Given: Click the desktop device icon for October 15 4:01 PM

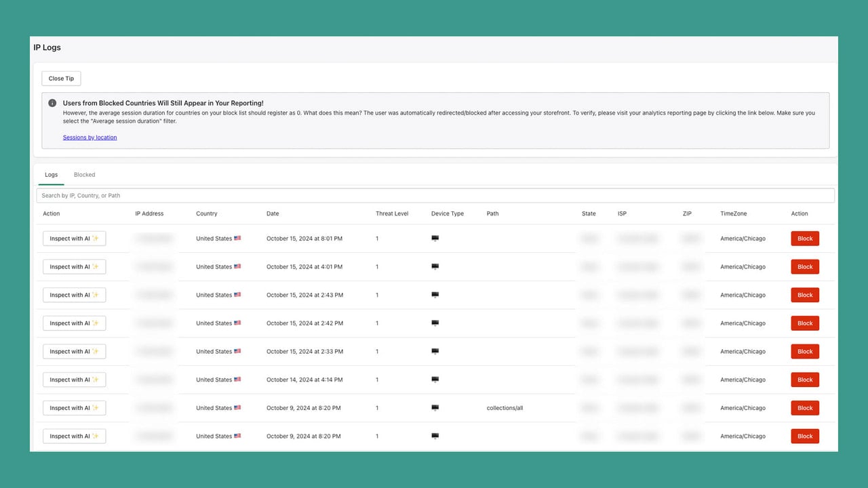Looking at the screenshot, I should pos(435,267).
